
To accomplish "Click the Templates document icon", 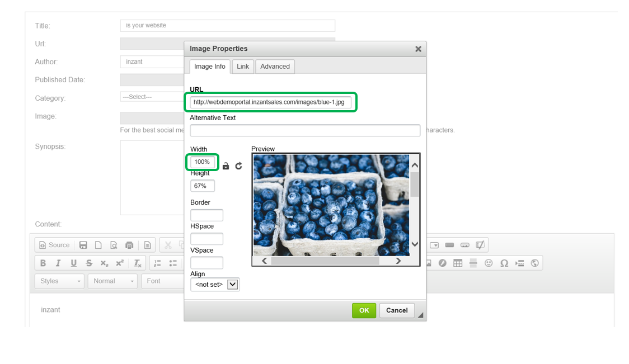I will pyautogui.click(x=147, y=245).
